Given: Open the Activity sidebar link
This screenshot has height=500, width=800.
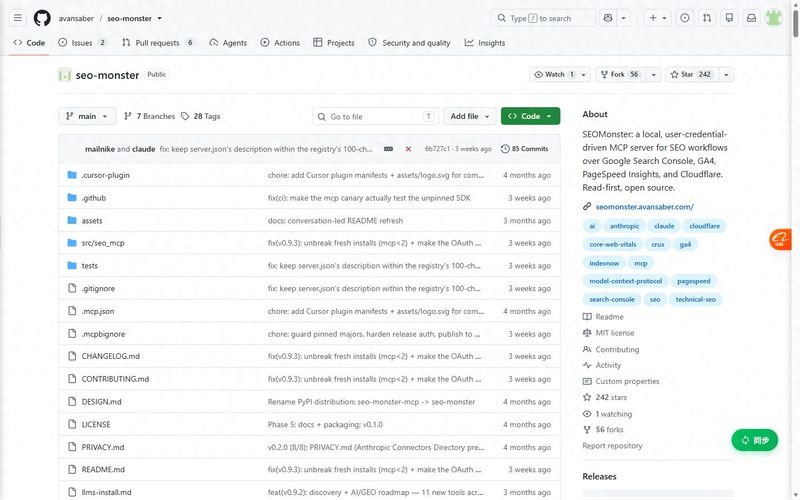Looking at the screenshot, I should click(x=602, y=365).
